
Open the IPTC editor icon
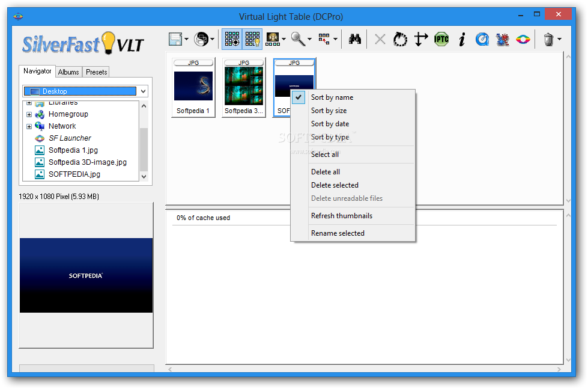(441, 40)
